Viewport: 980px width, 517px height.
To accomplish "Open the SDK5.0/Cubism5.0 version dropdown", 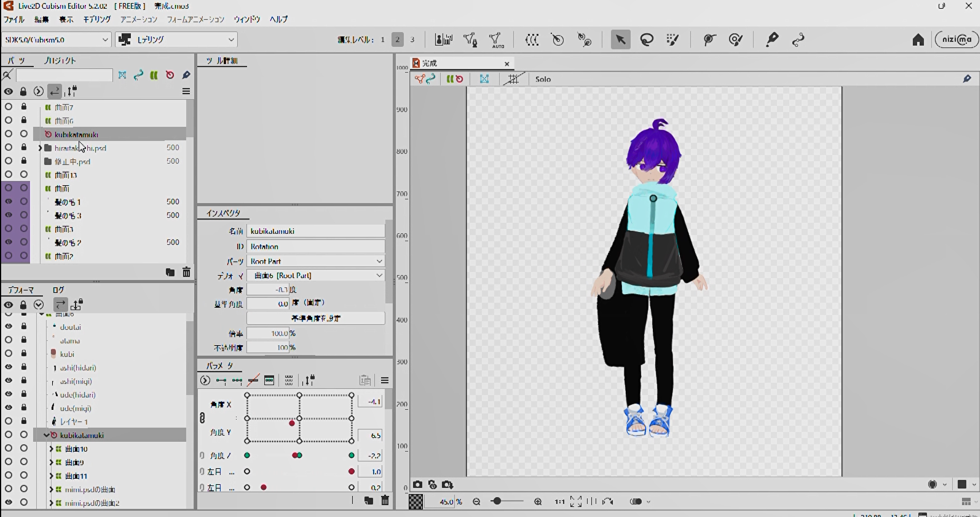I will click(56, 40).
